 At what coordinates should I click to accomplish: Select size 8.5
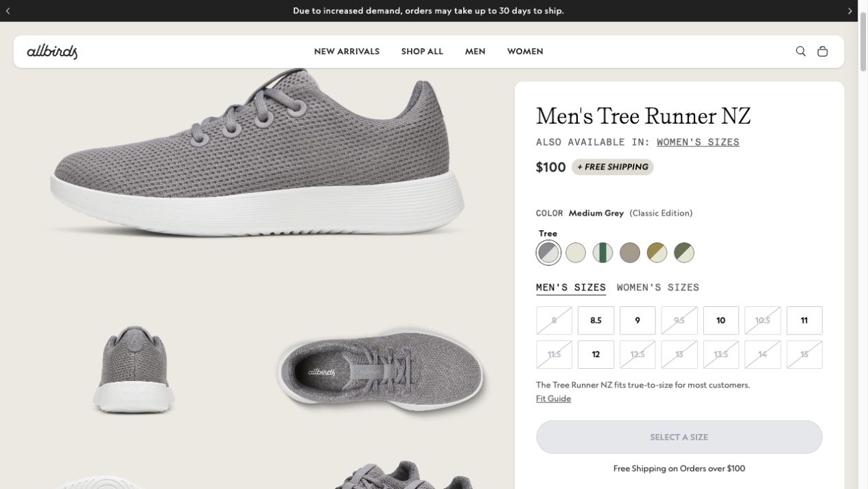(x=596, y=321)
